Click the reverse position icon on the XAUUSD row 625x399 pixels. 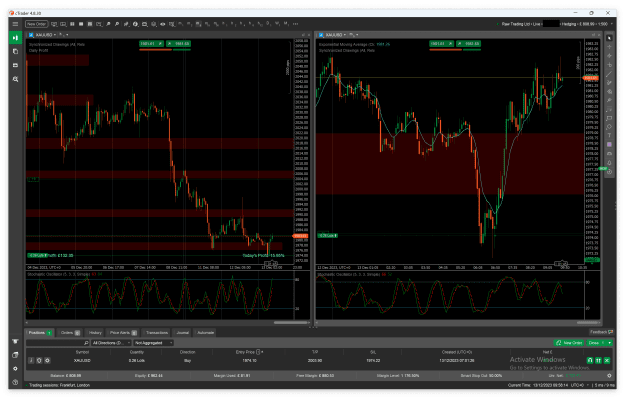point(590,360)
